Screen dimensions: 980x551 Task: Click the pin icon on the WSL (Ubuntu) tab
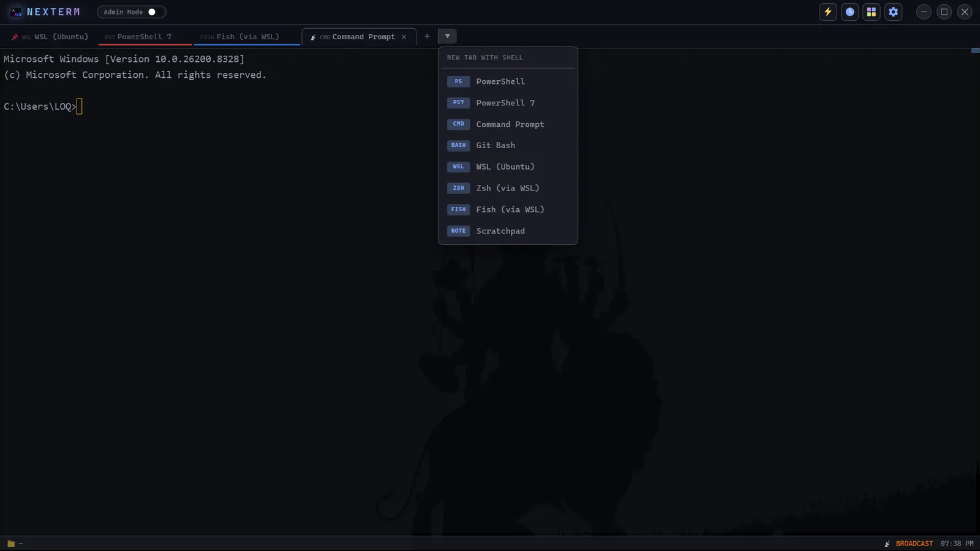[x=15, y=37]
